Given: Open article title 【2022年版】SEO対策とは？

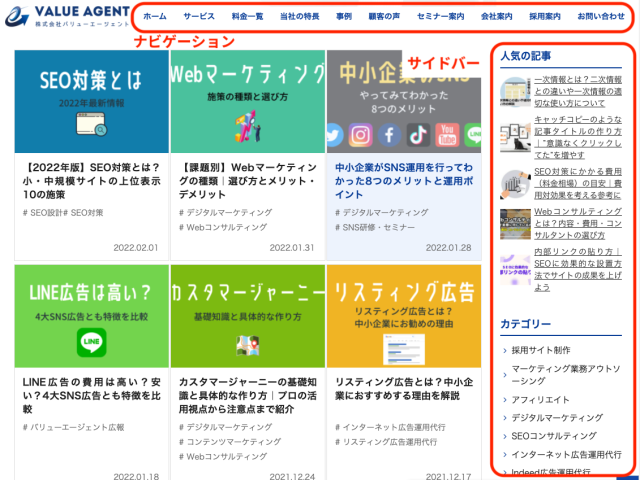Looking at the screenshot, I should pyautogui.click(x=91, y=181).
